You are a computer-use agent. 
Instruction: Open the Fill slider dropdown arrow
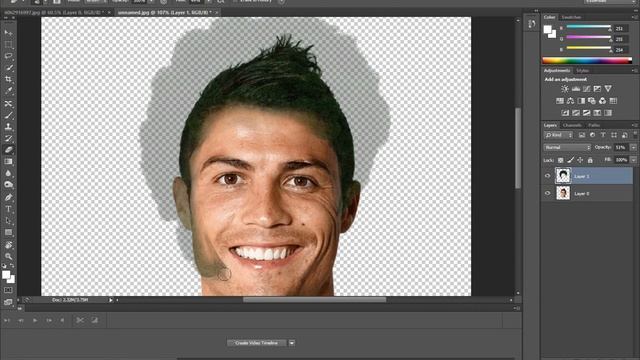(x=633, y=160)
